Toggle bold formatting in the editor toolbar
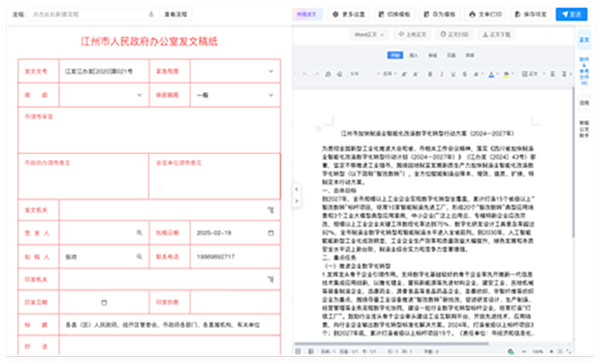 click(x=430, y=74)
